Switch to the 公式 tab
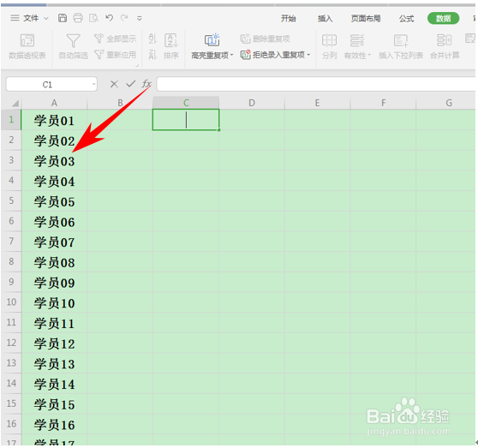 pos(407,19)
